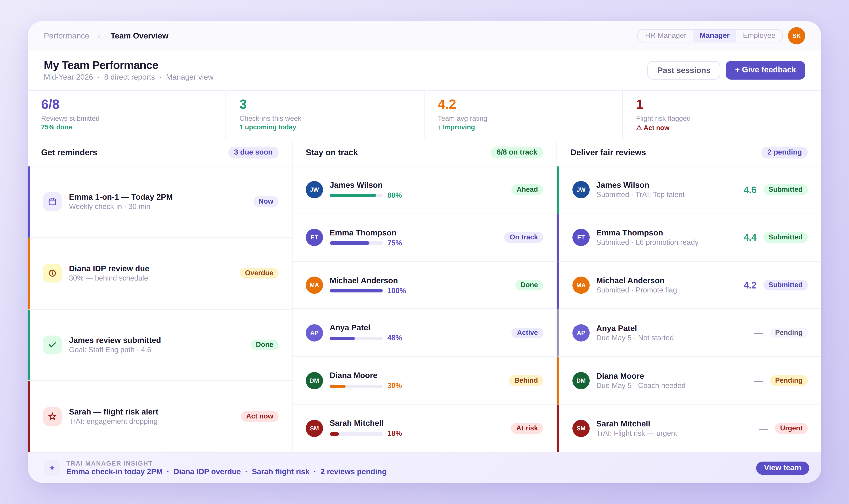Switch to the Employee view
This screenshot has height=504, width=849.
coord(759,35)
